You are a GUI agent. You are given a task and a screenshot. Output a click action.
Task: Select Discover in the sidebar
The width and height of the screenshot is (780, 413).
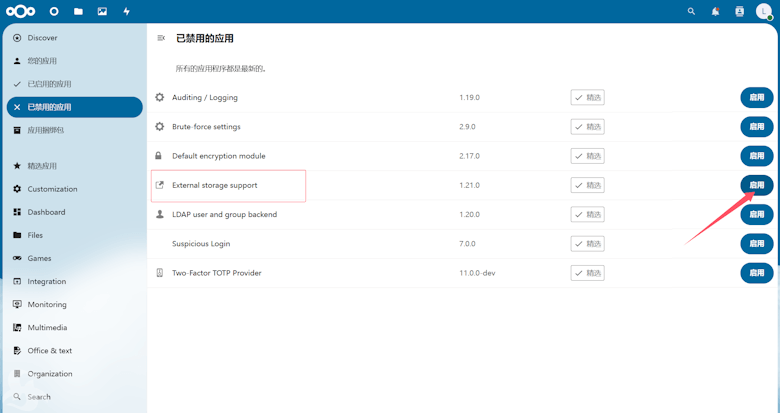[42, 38]
